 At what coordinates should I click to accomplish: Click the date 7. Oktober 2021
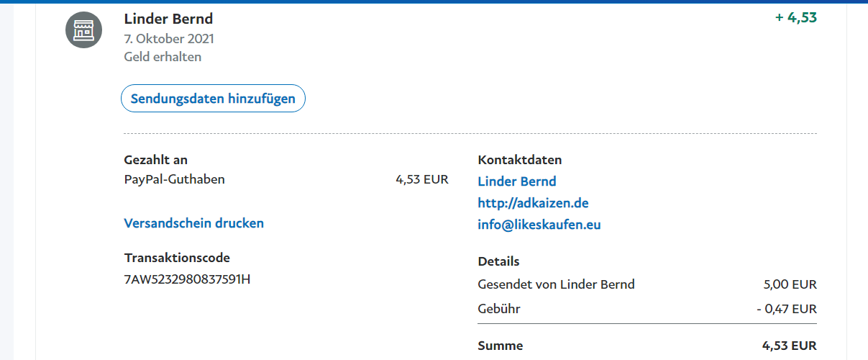coord(169,39)
